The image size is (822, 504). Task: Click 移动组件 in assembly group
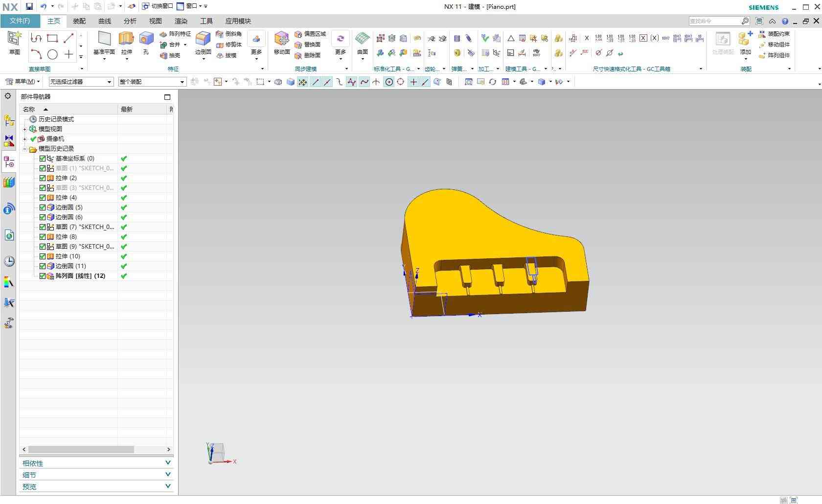click(x=774, y=45)
